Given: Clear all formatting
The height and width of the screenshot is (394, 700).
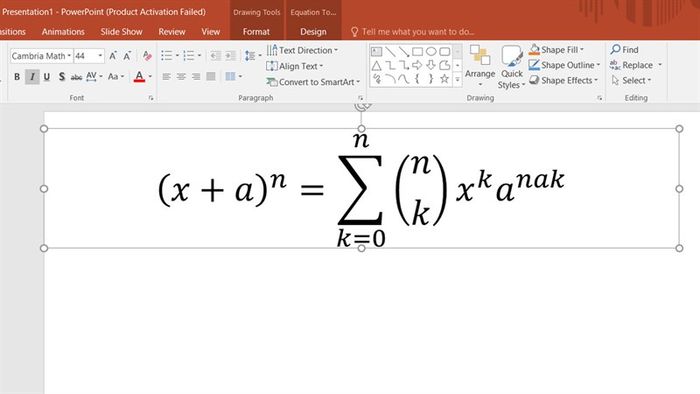Looking at the screenshot, I should 147,56.
